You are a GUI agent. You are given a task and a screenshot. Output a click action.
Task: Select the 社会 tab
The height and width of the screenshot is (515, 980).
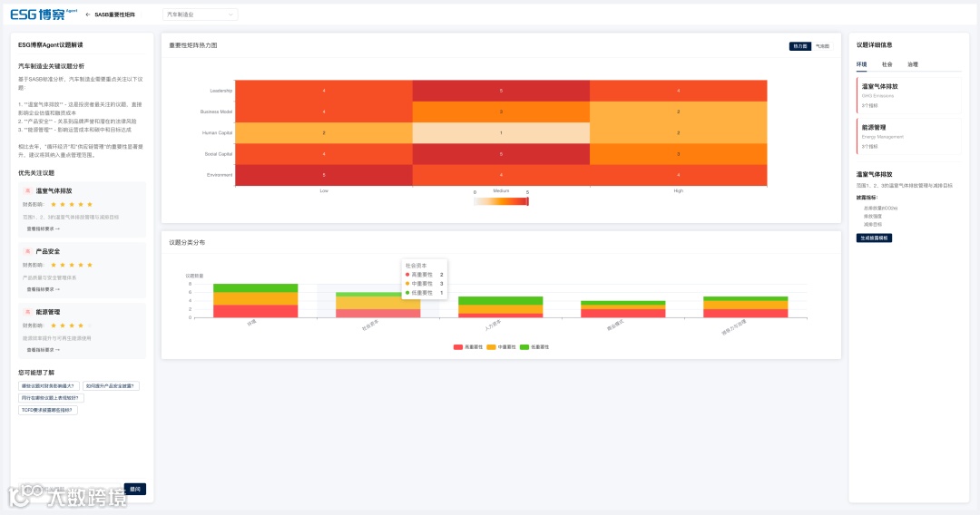pos(887,64)
